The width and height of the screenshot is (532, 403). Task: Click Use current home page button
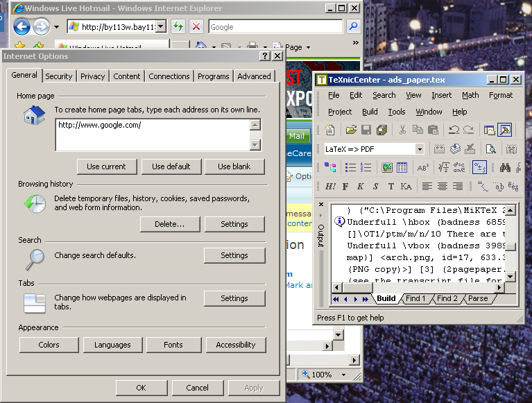[x=107, y=166]
